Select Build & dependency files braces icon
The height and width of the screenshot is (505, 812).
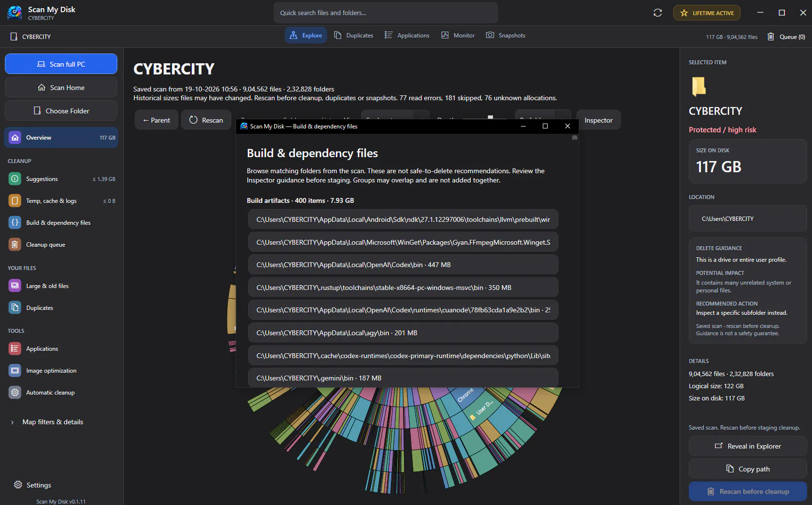[x=15, y=223]
